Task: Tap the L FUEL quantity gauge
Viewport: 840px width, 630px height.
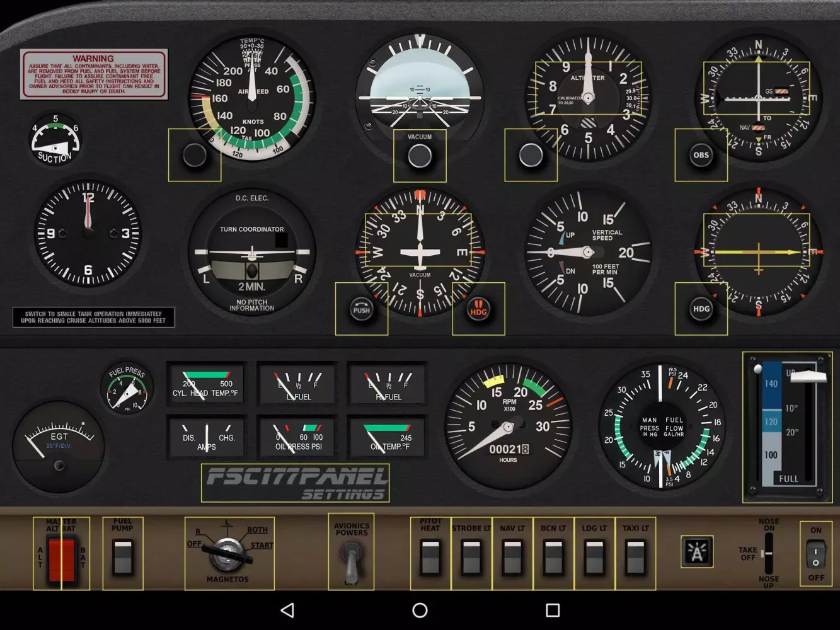Action: [299, 384]
